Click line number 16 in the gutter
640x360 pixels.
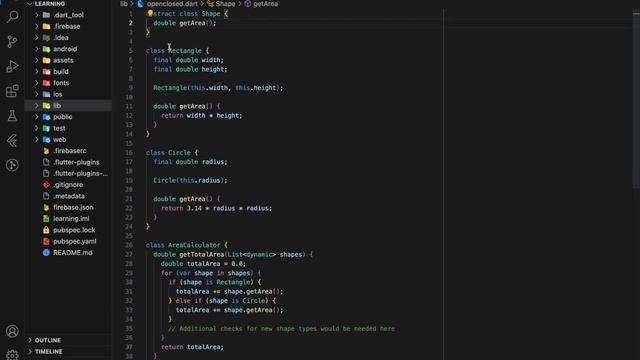click(129, 153)
